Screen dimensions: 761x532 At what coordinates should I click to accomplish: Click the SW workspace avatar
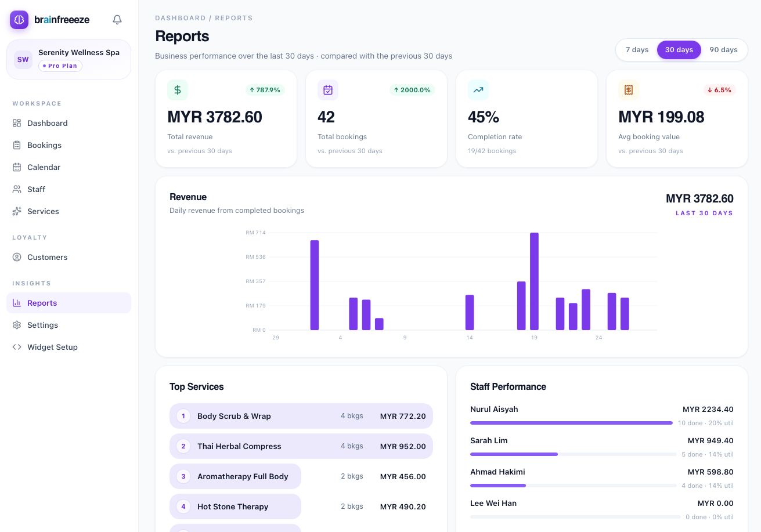23,59
